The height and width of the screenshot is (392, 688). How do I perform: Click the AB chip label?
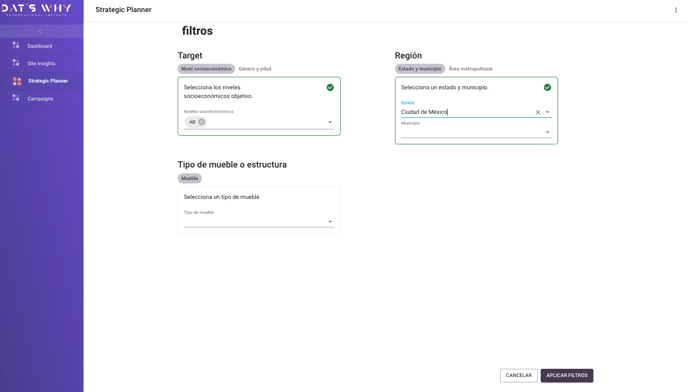[x=192, y=122]
